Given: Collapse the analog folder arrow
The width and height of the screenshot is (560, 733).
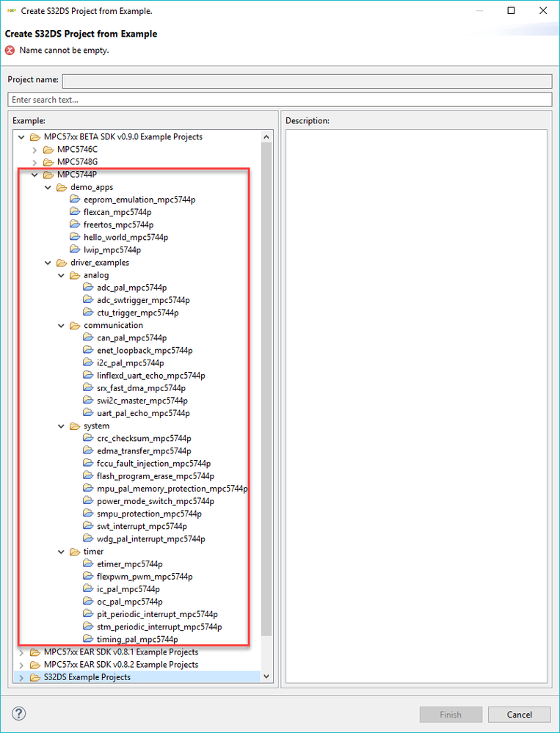Looking at the screenshot, I should tap(61, 275).
